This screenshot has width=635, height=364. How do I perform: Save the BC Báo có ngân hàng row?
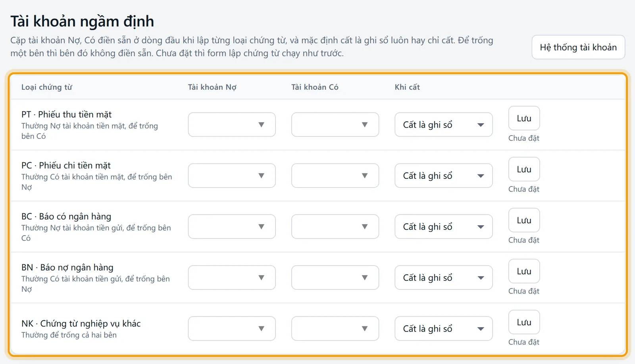click(x=524, y=220)
